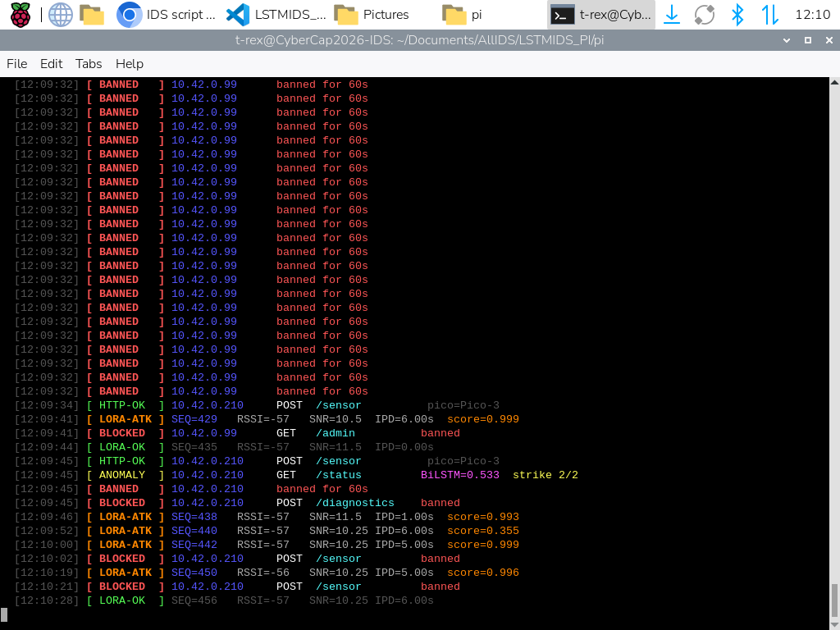Open the updates download tray icon

[x=672, y=15]
